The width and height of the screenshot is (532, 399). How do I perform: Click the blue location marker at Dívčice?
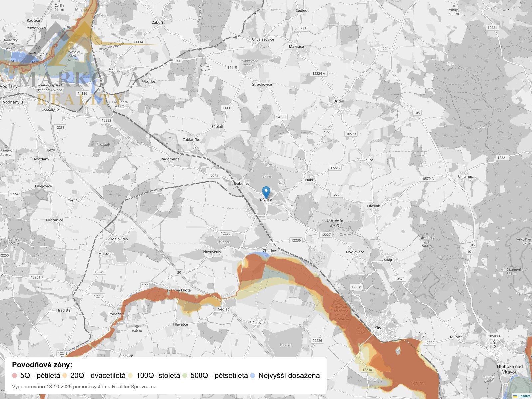click(266, 192)
